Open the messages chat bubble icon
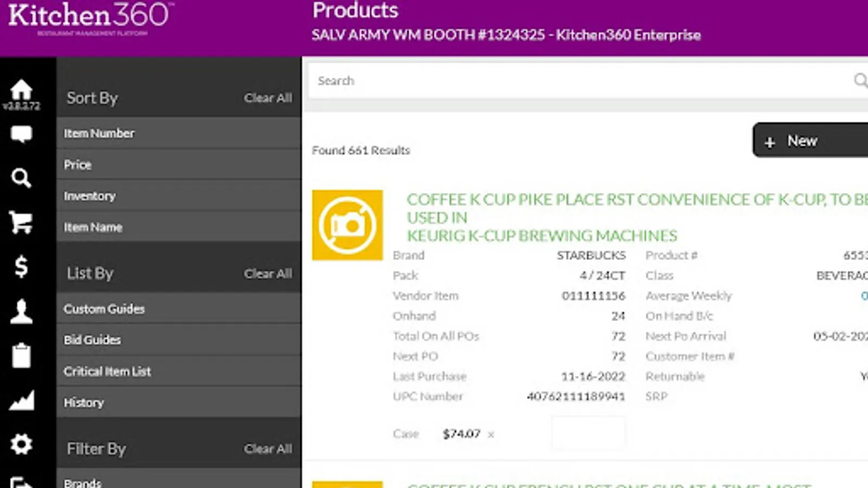This screenshot has height=488, width=868. tap(21, 134)
